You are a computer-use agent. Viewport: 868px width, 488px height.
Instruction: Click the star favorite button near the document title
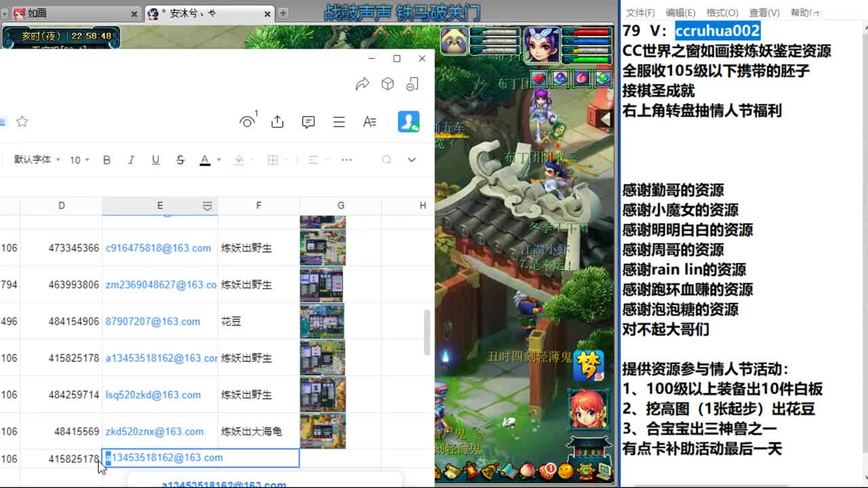point(22,121)
